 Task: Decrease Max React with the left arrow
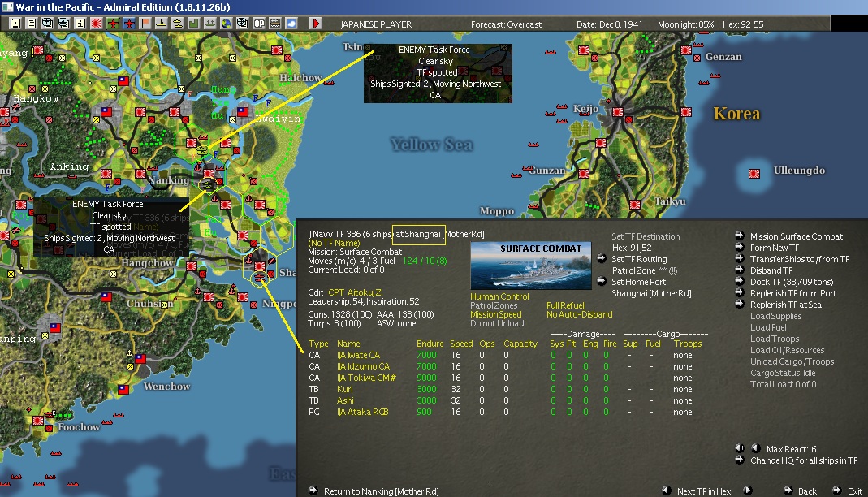click(x=755, y=447)
